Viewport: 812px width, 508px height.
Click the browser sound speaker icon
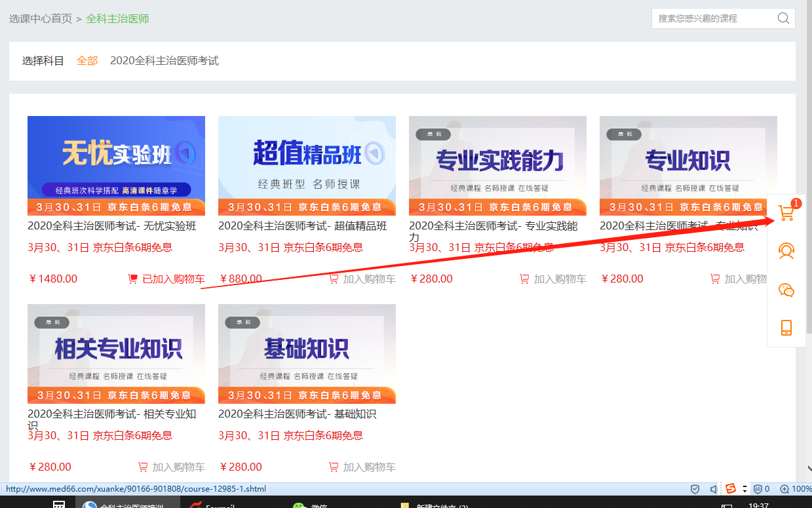click(713, 489)
